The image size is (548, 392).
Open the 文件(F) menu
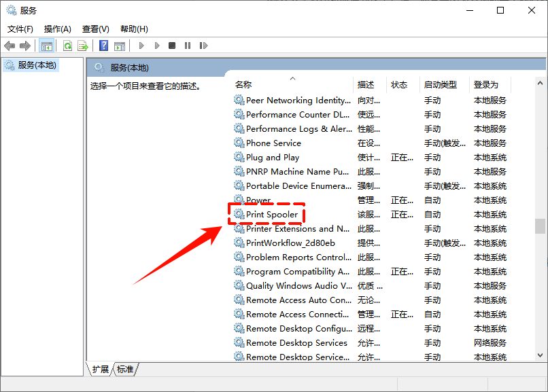click(20, 29)
